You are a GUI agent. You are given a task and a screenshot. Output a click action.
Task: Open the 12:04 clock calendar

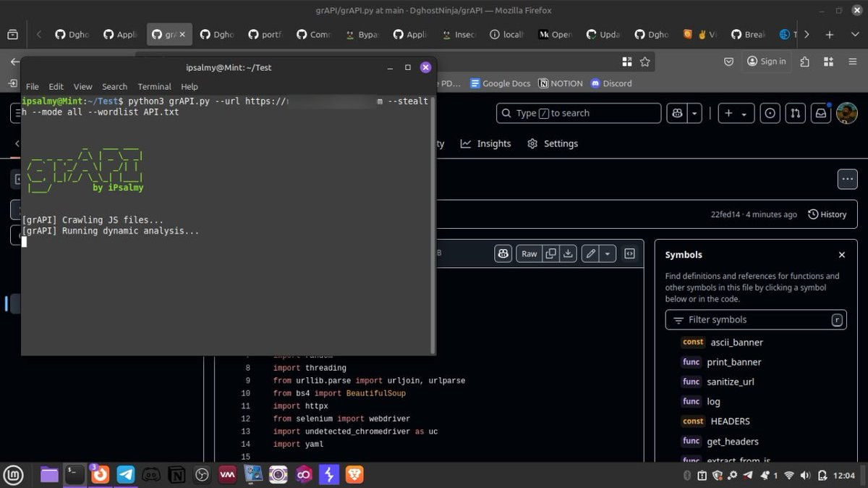point(844,476)
